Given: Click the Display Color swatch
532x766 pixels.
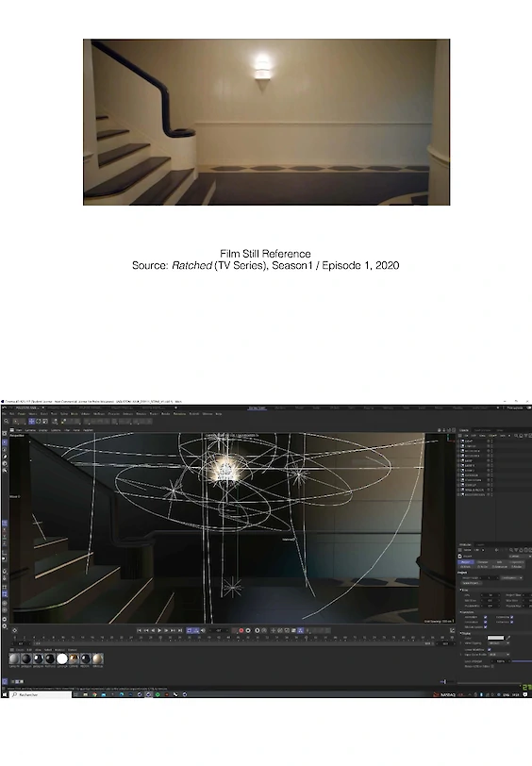Looking at the screenshot, I should coord(495,638).
